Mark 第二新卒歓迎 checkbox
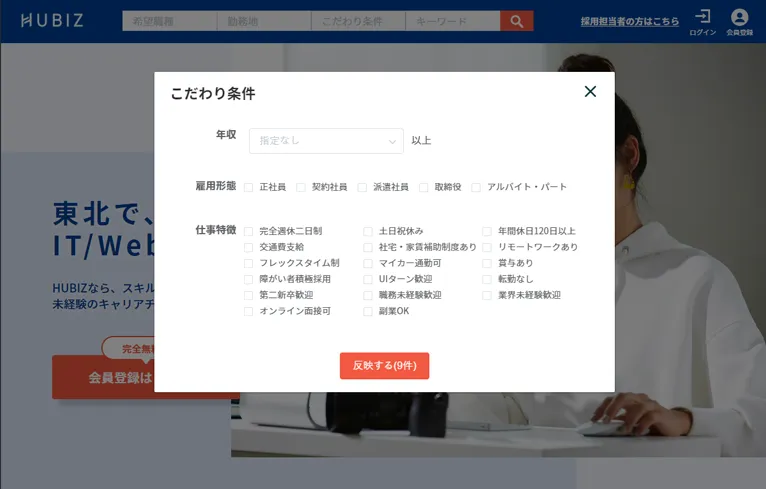The height and width of the screenshot is (489, 766). (x=248, y=296)
